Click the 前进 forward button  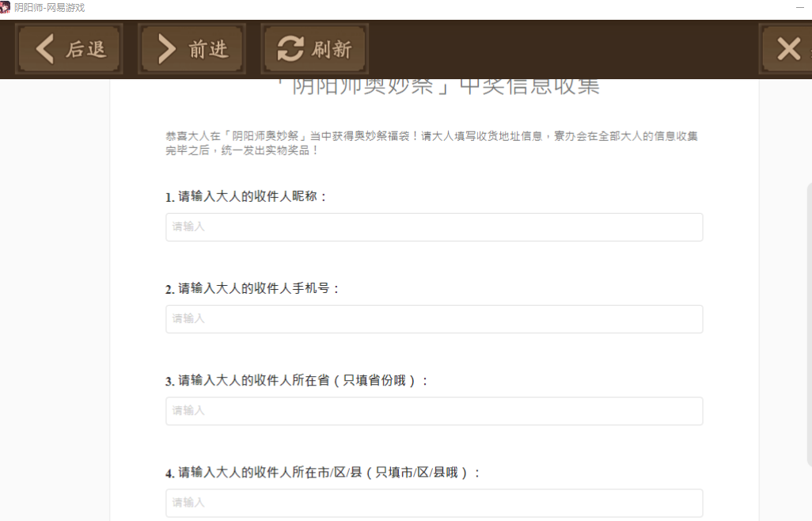coord(192,48)
